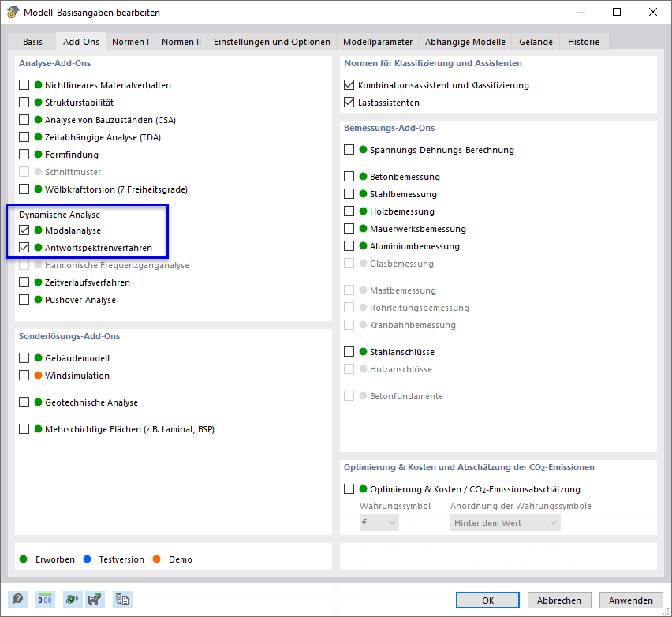
Task: Click the Sonderlösungs-Add-Ons section title
Action: tap(69, 336)
